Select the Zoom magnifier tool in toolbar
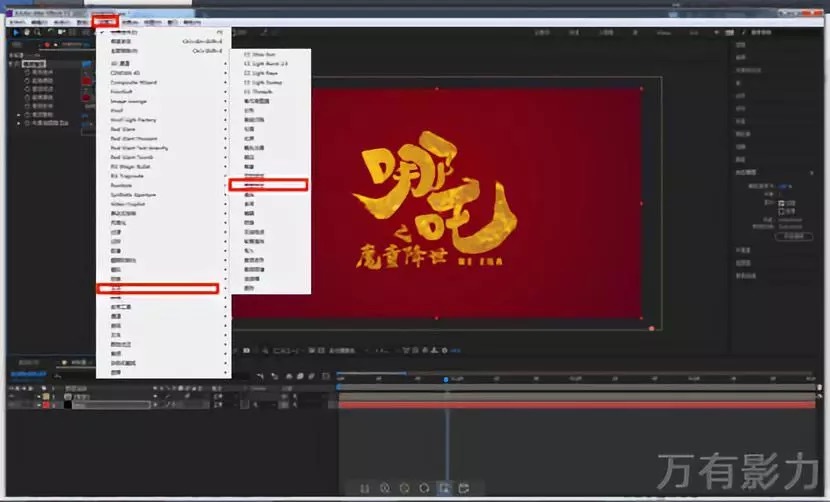This screenshot has width=830, height=502. click(x=37, y=33)
